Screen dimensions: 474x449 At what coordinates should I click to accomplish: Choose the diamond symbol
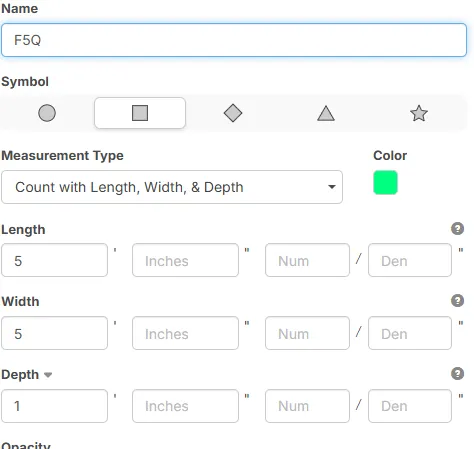pos(233,113)
